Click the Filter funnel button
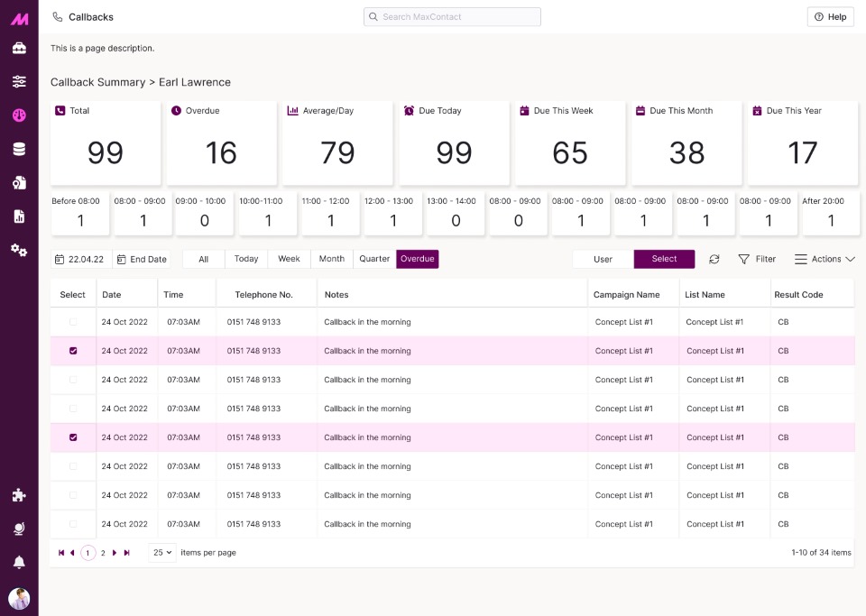This screenshot has width=866, height=616. tap(757, 259)
